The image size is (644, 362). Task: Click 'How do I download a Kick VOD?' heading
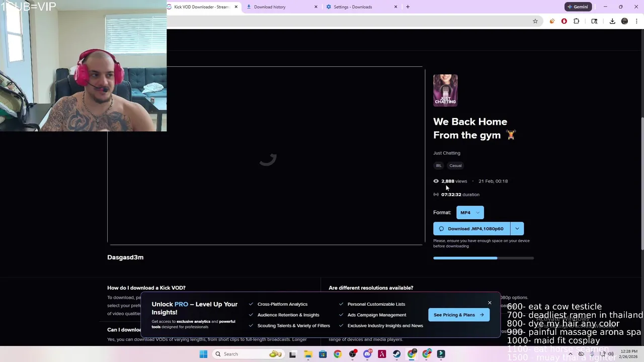[x=146, y=288]
